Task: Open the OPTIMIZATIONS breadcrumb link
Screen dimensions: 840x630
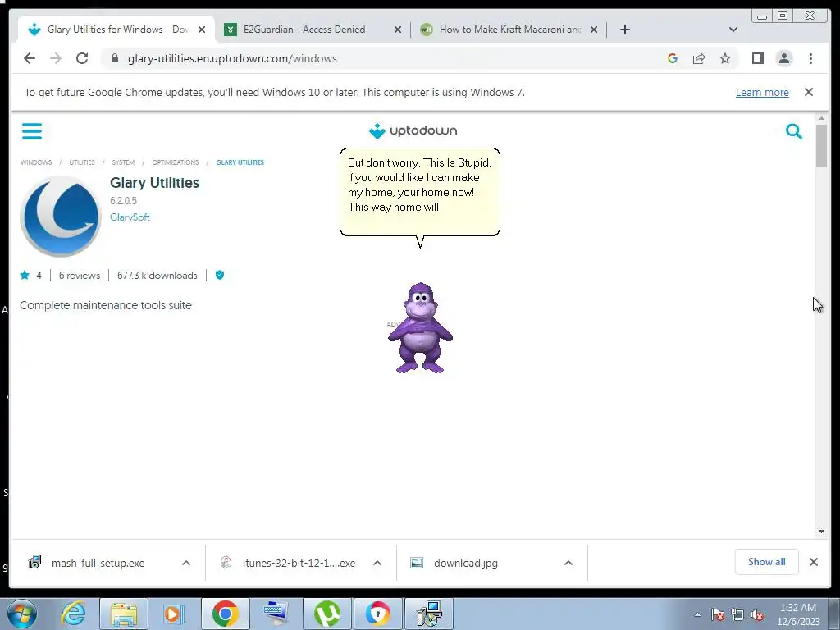Action: click(x=176, y=162)
